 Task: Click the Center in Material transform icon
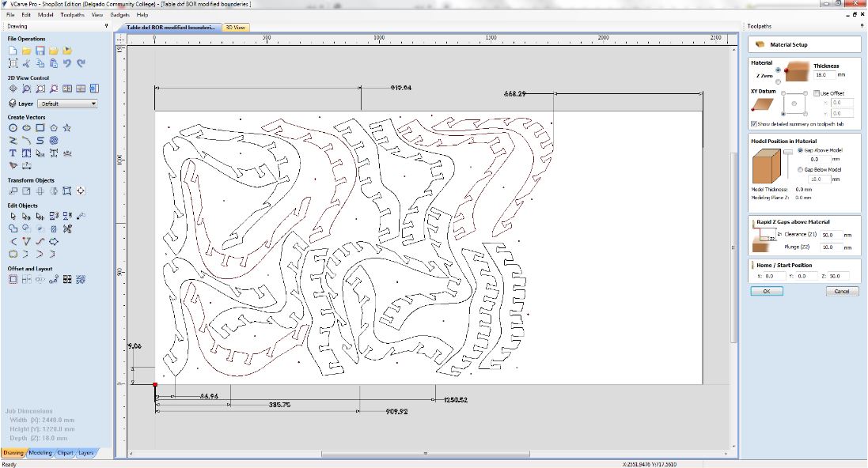pos(81,191)
